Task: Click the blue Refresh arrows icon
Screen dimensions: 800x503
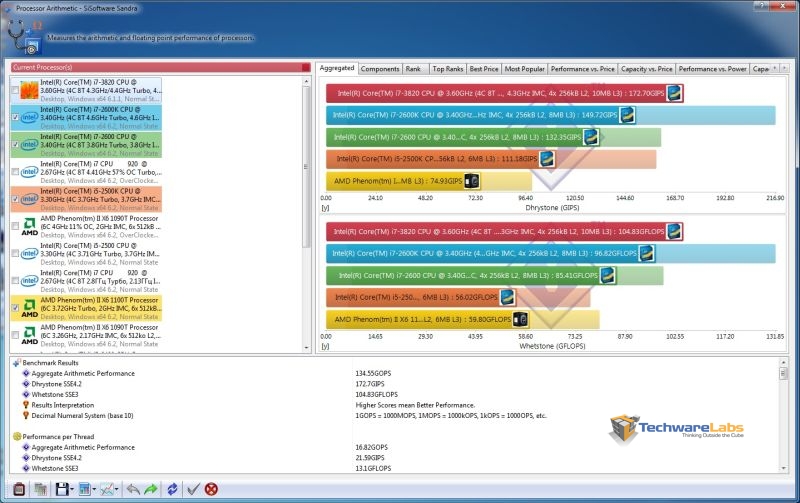Action: [172, 489]
